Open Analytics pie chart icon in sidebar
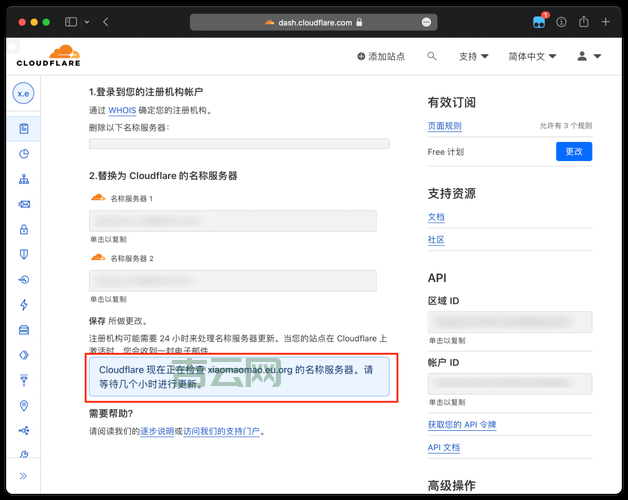Screen dimensions: 628x500 point(24,154)
